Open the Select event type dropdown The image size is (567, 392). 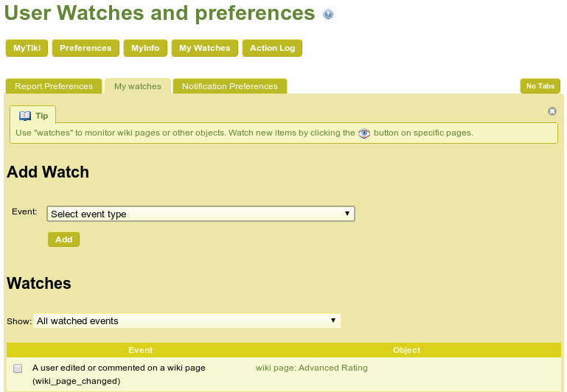(x=201, y=214)
